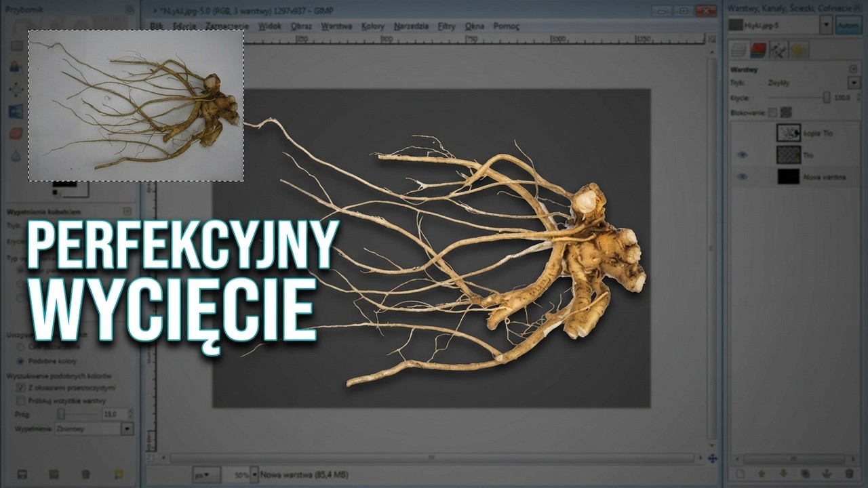Click the Autom. button in layers dock
The width and height of the screenshot is (868, 488).
pos(848,25)
